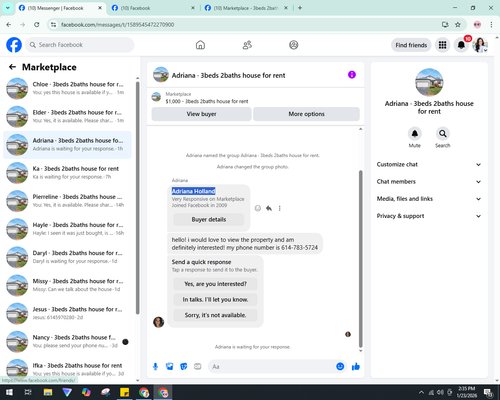Switch to the Messenger browser tab
The height and width of the screenshot is (400, 500).
pos(60,8)
